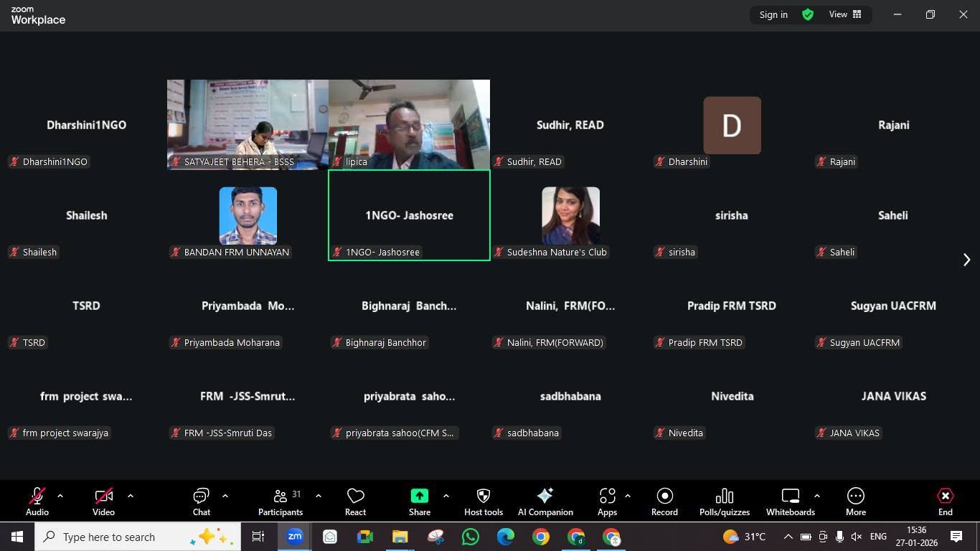Open File Explorer from the taskbar
Viewport: 980px width, 551px height.
[x=400, y=537]
